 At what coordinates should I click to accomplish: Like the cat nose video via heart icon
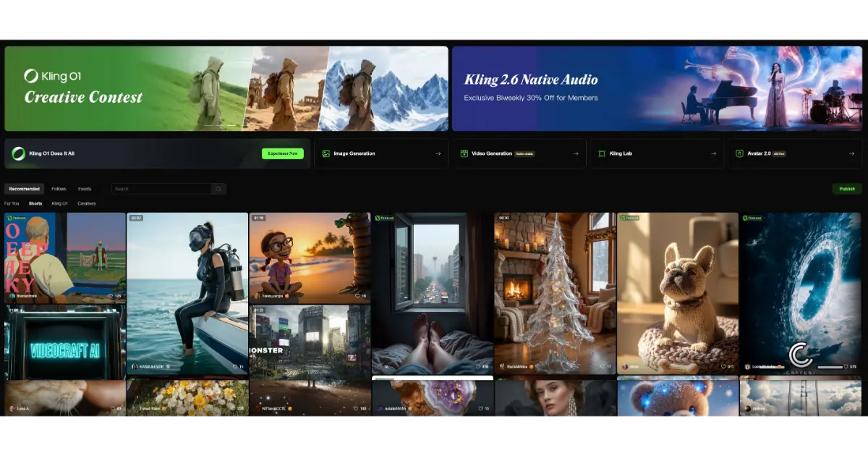click(111, 409)
